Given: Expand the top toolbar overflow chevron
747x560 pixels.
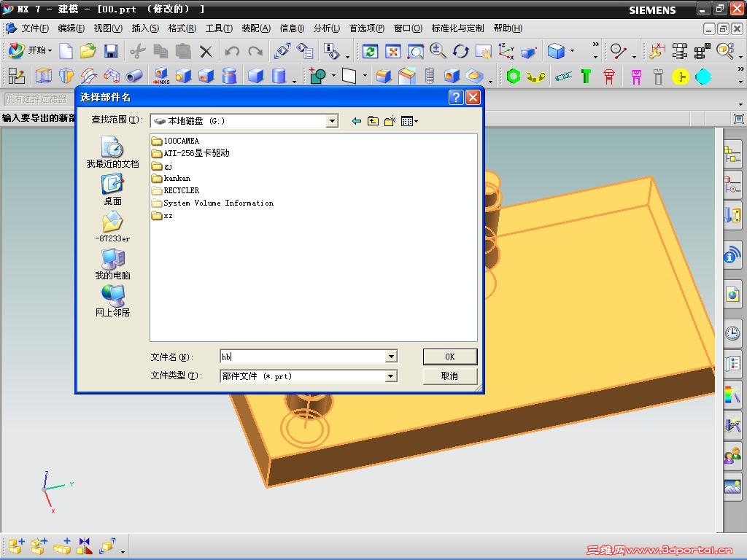Looking at the screenshot, I should (595, 44).
